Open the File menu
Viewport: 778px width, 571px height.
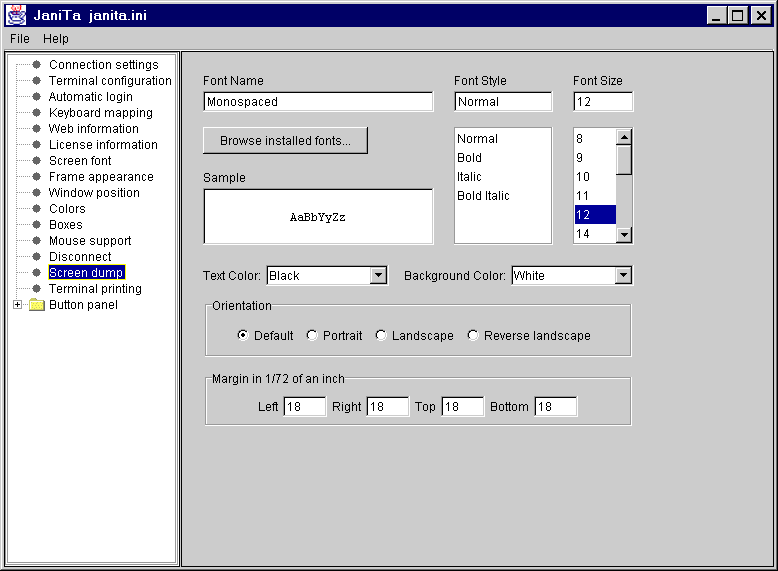coord(20,39)
